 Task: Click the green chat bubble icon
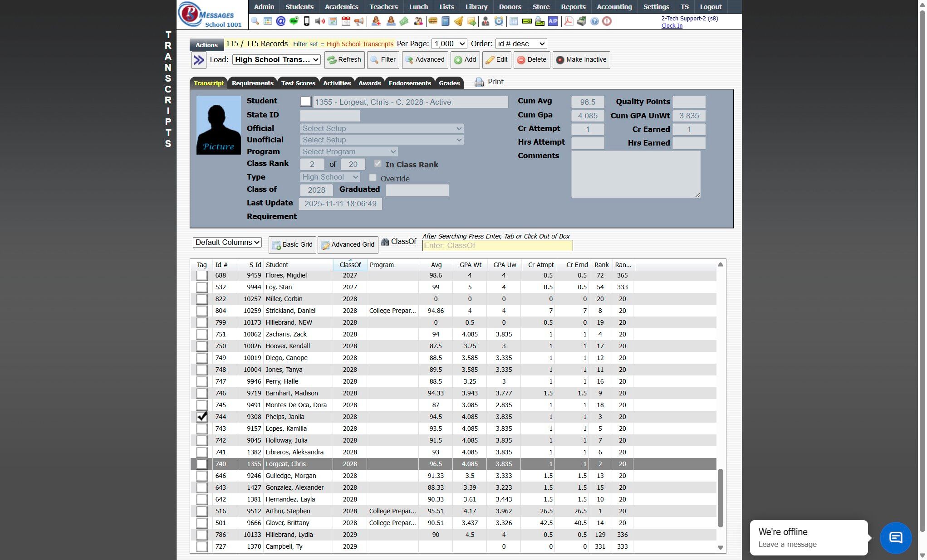(294, 21)
